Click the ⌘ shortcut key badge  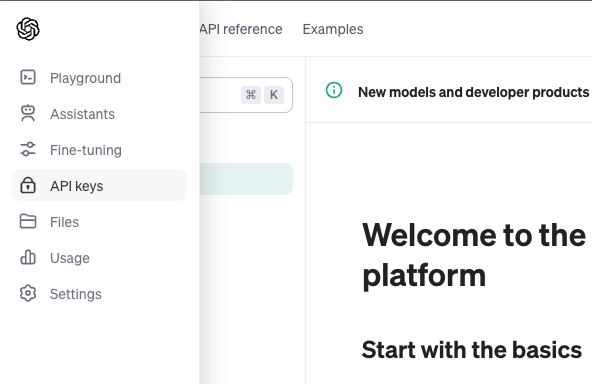click(251, 94)
